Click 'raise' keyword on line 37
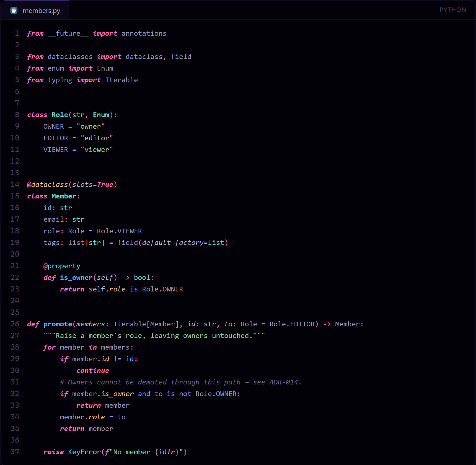The height and width of the screenshot is (465, 476). [x=54, y=452]
